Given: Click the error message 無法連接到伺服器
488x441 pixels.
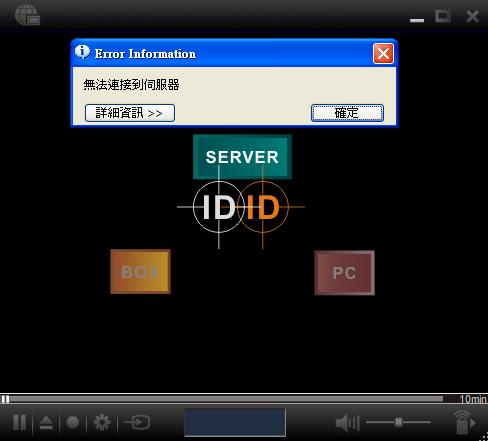Looking at the screenshot, I should [x=131, y=85].
